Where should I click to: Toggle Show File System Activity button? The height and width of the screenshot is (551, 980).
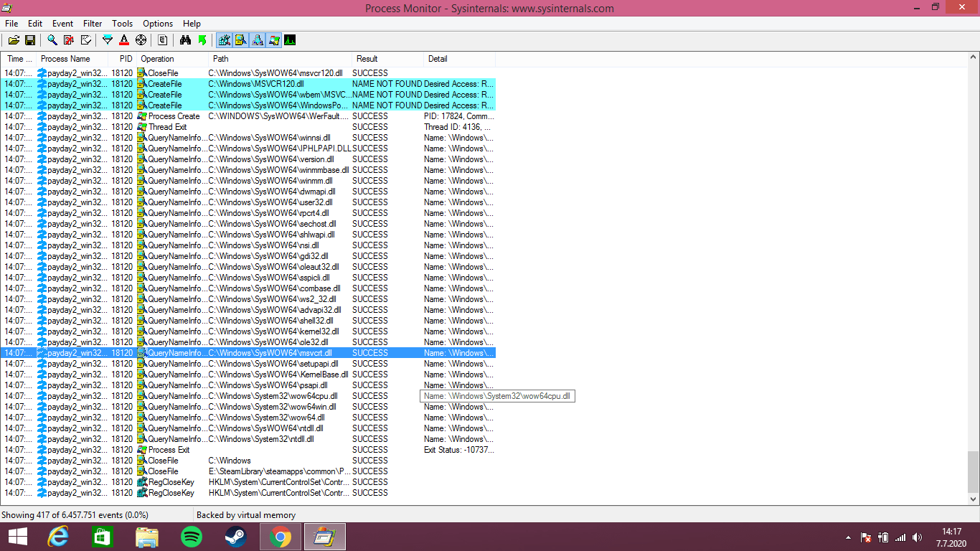pos(240,40)
